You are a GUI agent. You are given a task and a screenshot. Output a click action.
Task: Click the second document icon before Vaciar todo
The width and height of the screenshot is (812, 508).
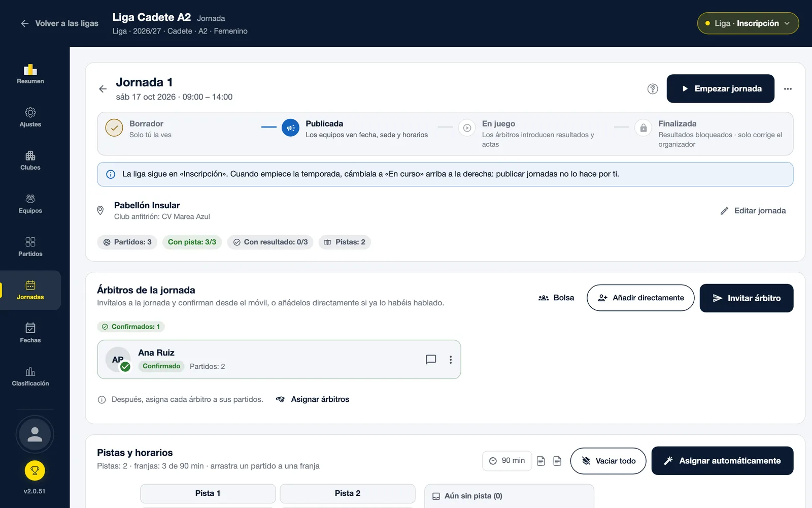(x=557, y=461)
